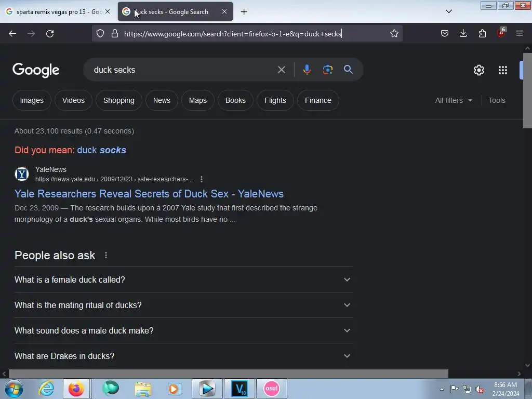Click the Action Center flag icon
The image size is (532, 399).
(454, 389)
